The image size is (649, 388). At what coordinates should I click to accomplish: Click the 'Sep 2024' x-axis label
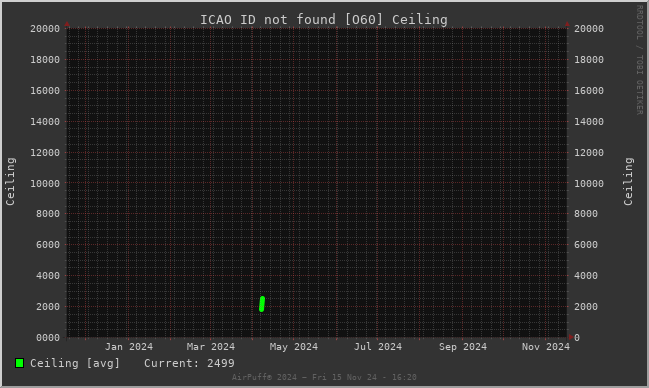click(x=463, y=347)
